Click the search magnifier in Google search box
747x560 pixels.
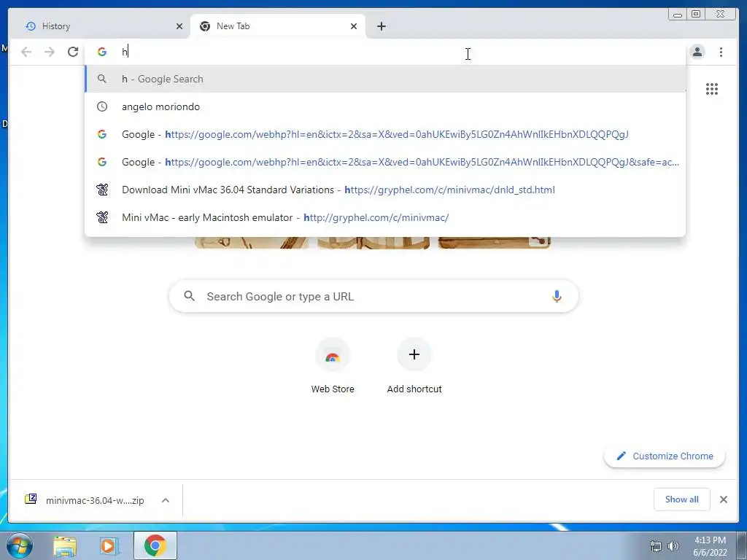189,296
